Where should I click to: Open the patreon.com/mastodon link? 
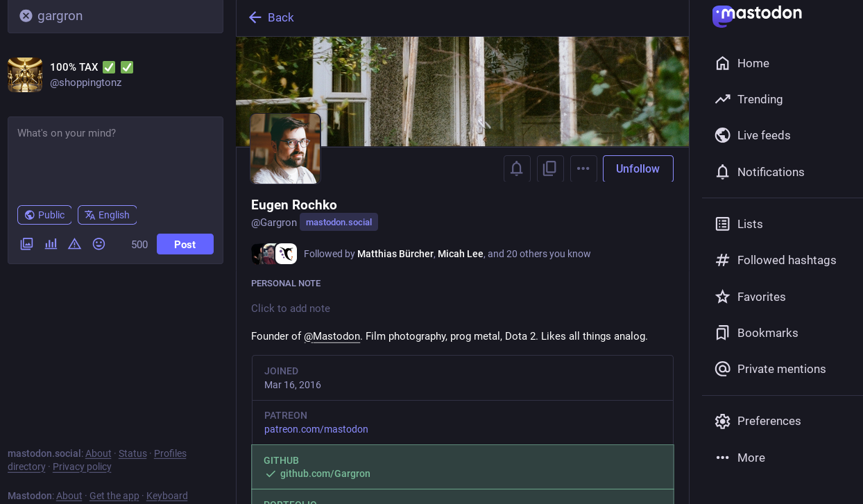click(316, 429)
